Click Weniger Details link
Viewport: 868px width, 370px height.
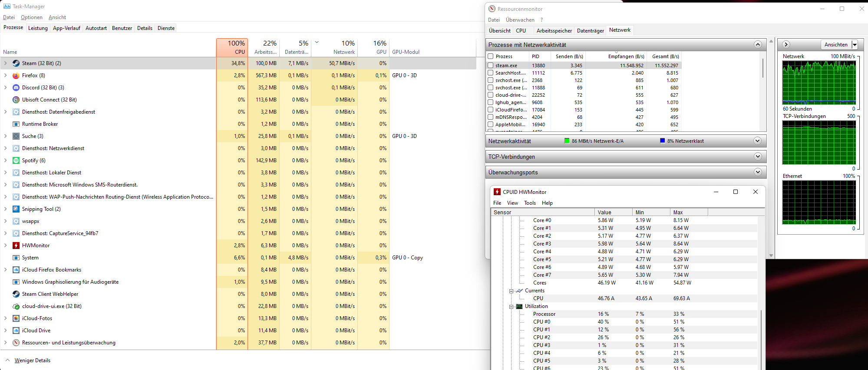pyautogui.click(x=33, y=360)
